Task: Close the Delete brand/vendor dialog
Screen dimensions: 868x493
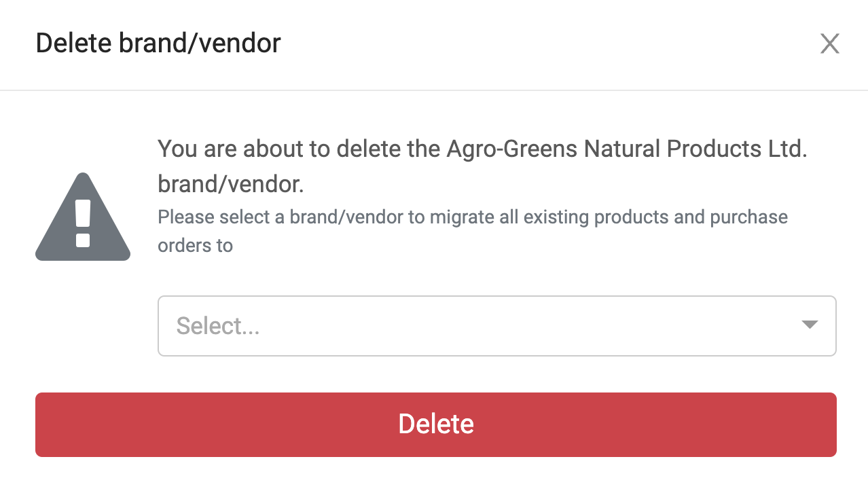Action: point(829,44)
